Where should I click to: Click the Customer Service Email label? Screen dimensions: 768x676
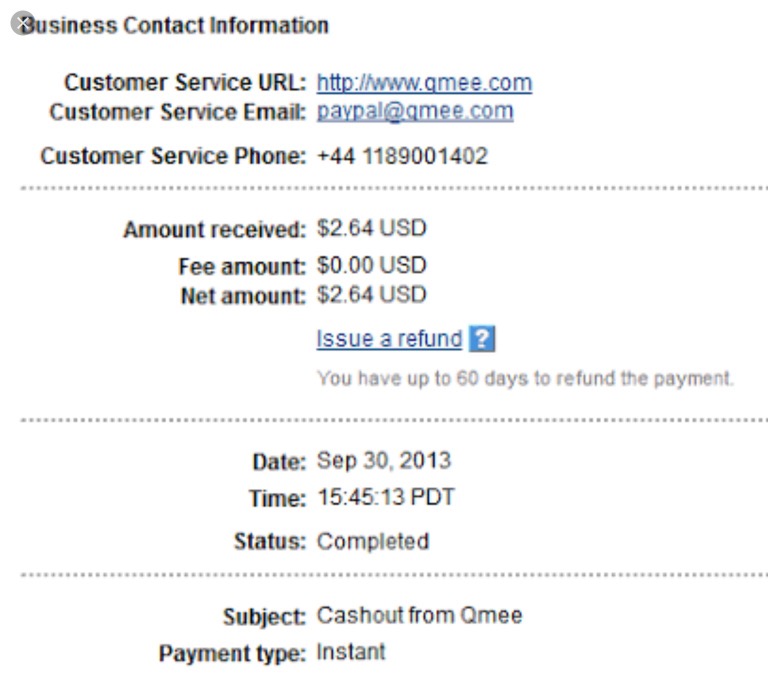[x=178, y=111]
